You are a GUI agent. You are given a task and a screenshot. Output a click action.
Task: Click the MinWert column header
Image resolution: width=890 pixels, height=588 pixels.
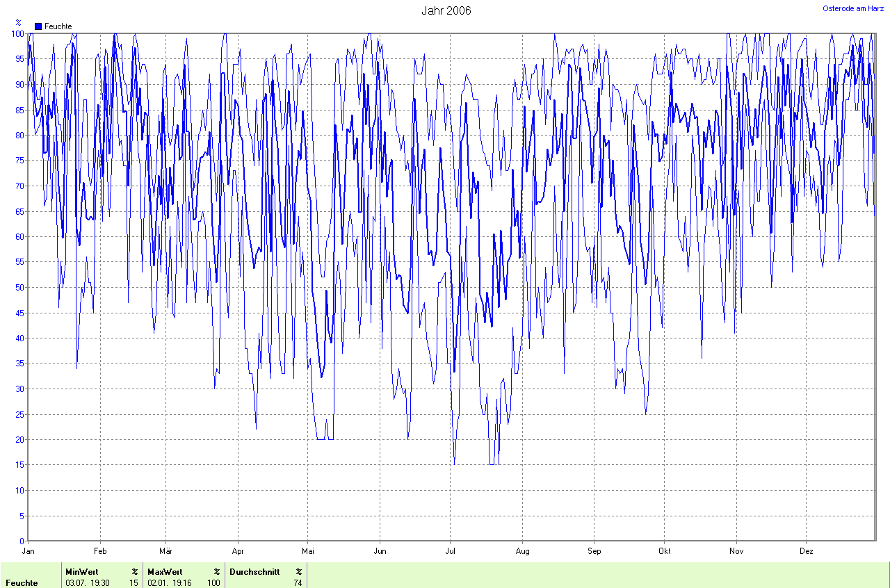click(x=81, y=572)
